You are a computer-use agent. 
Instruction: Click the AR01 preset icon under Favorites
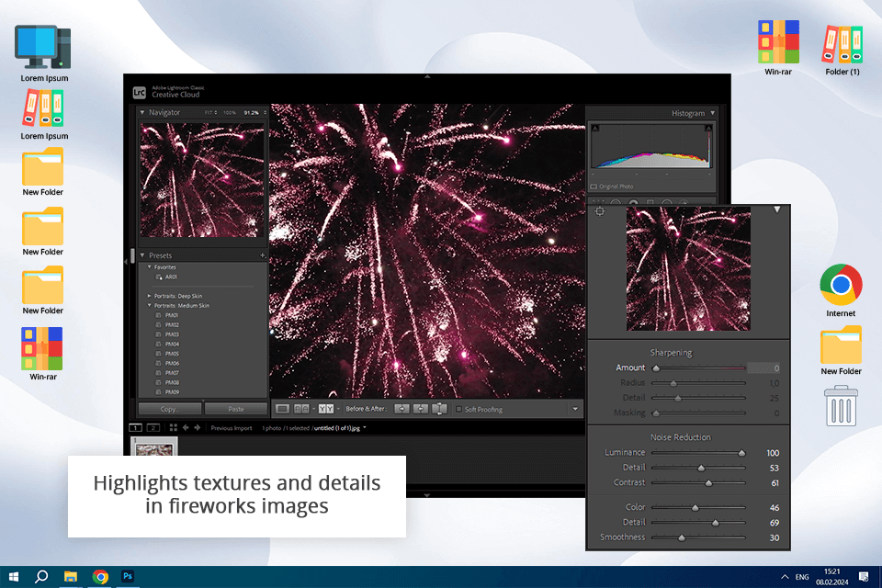point(159,277)
